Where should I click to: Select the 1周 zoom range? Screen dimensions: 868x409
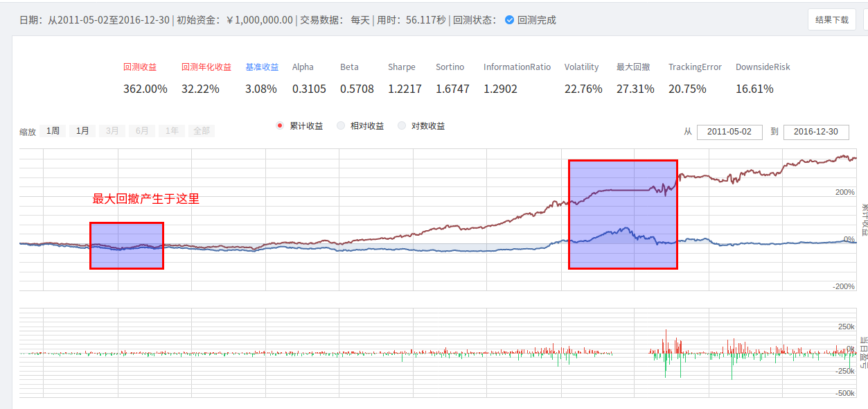(x=53, y=130)
